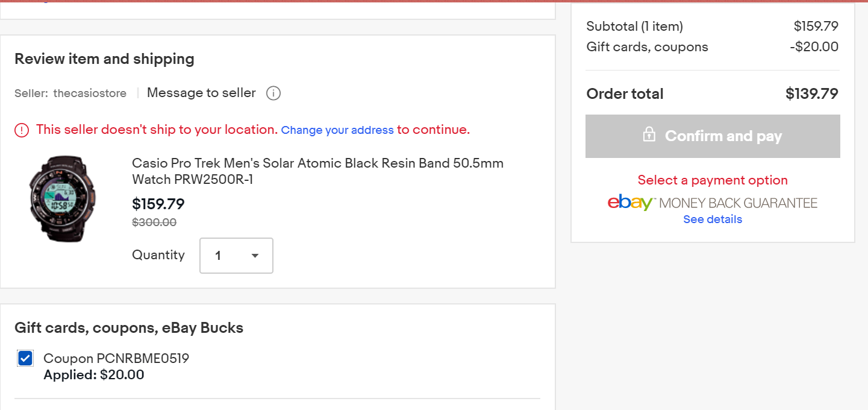This screenshot has height=410, width=868.
Task: Click the lock icon on Confirm and pay
Action: (649, 134)
